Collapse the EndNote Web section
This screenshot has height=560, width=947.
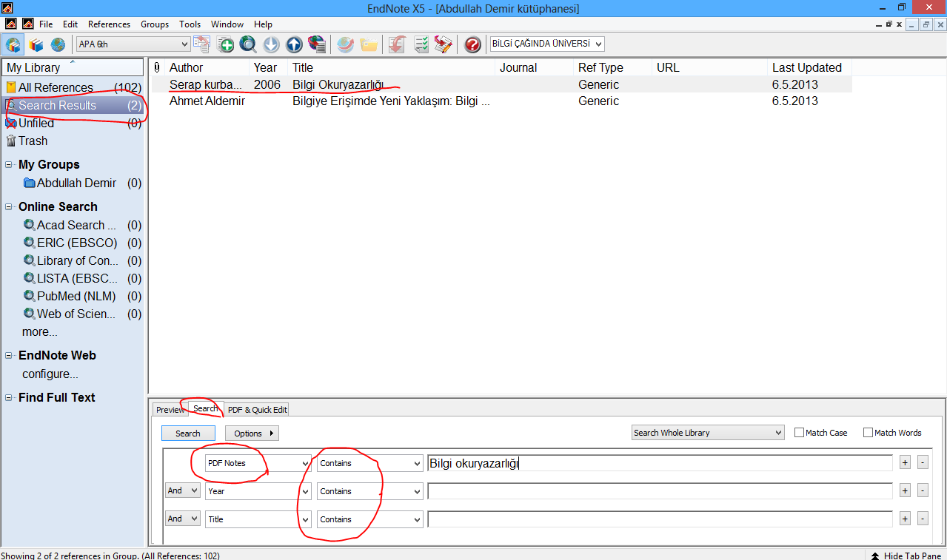click(9, 356)
